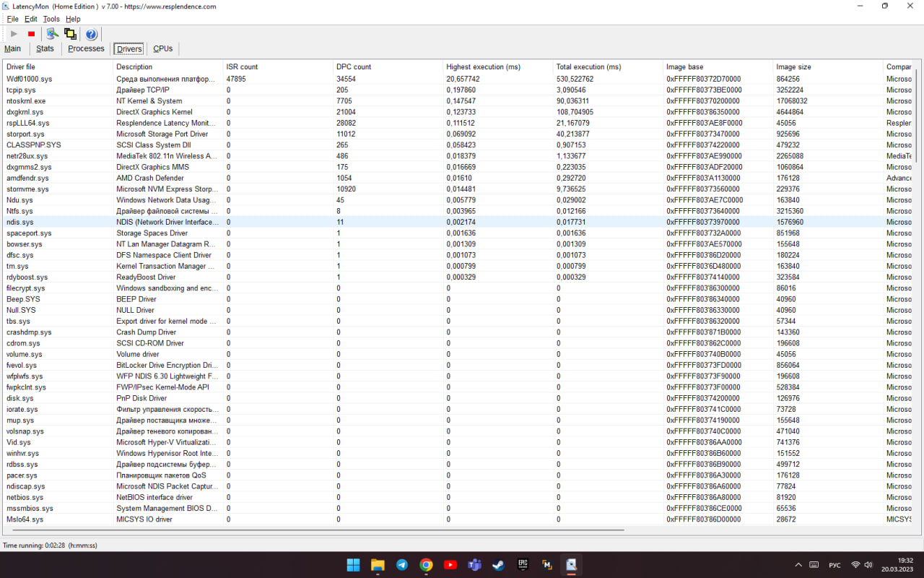
Task: Click the volume speaker tray icon
Action: click(869, 565)
